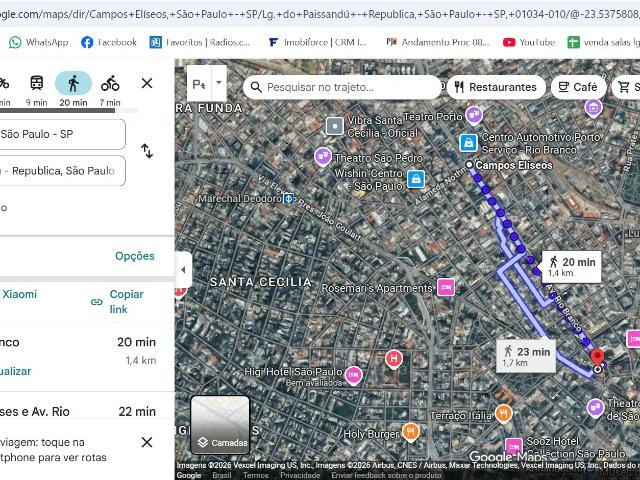Select the 23 min alternate route label
The height and width of the screenshot is (480, 640).
click(x=526, y=356)
